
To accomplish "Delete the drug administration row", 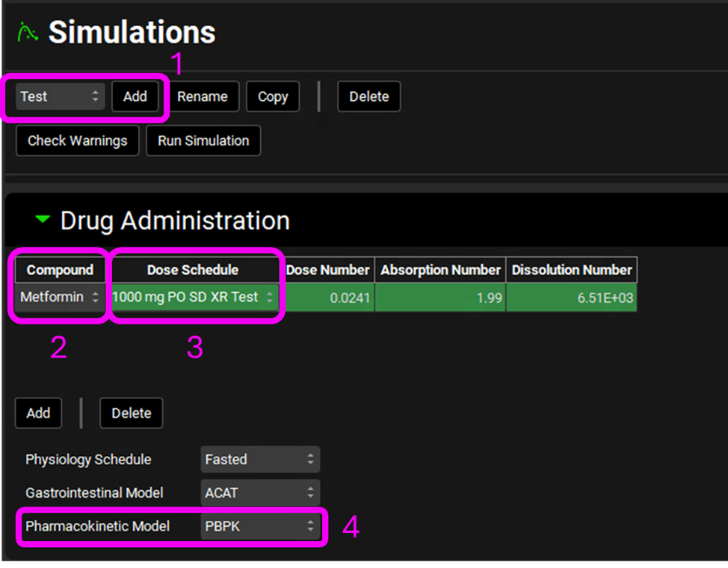I will tap(131, 413).
